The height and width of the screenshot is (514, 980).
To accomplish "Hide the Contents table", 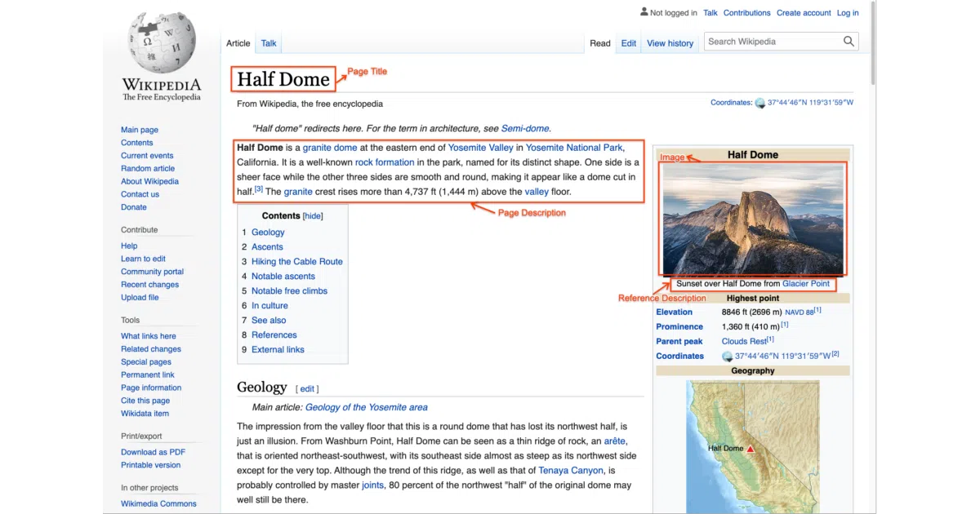I will (x=313, y=216).
